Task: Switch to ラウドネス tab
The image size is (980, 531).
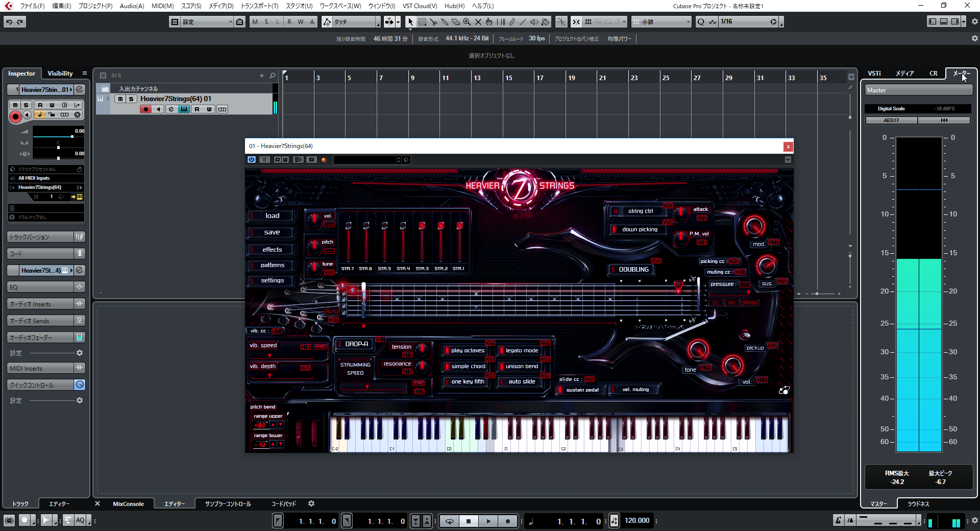Action: click(x=918, y=504)
